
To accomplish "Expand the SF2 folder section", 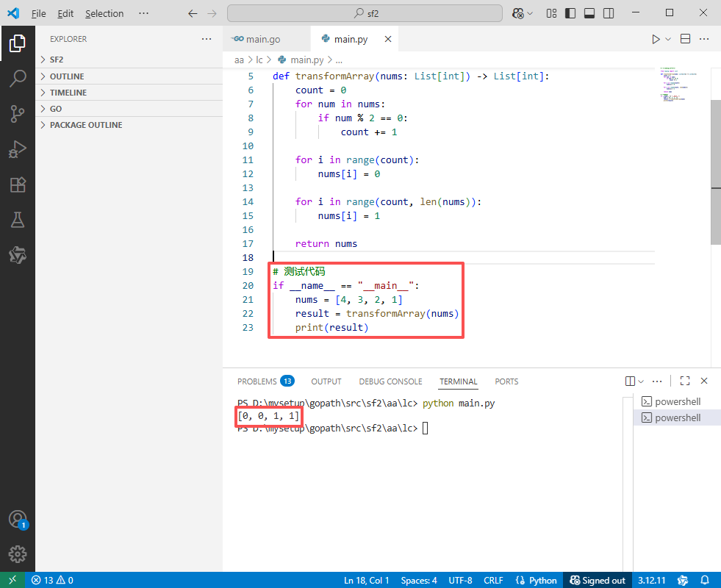I will [x=129, y=60].
